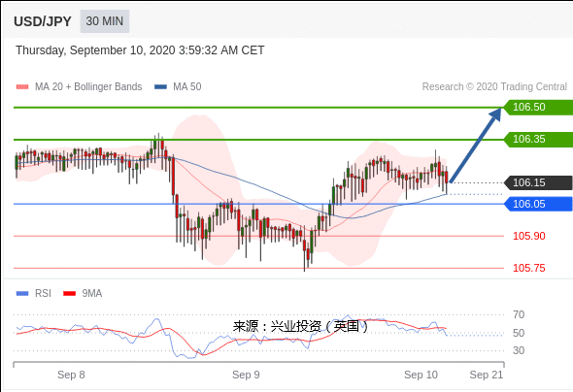Screen dimensions: 573x392
Task: Click the RSI 70 level label
Action: (x=519, y=314)
